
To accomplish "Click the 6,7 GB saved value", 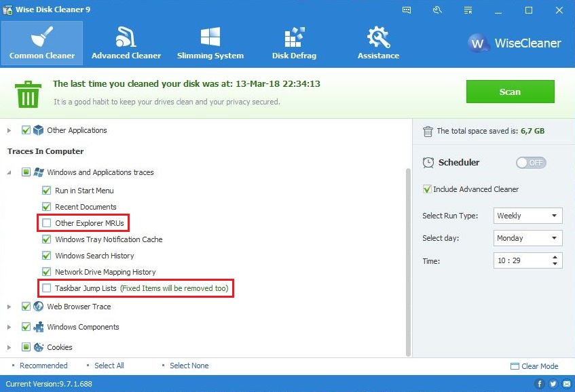I will 532,131.
